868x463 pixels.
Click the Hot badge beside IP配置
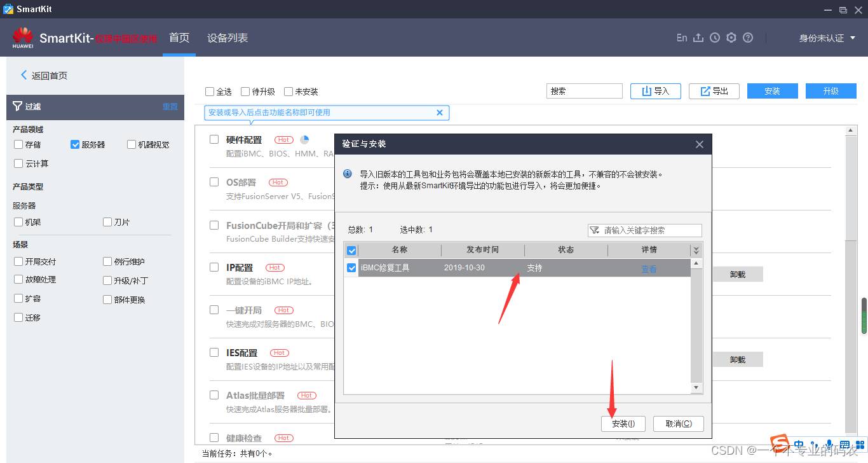[275, 267]
